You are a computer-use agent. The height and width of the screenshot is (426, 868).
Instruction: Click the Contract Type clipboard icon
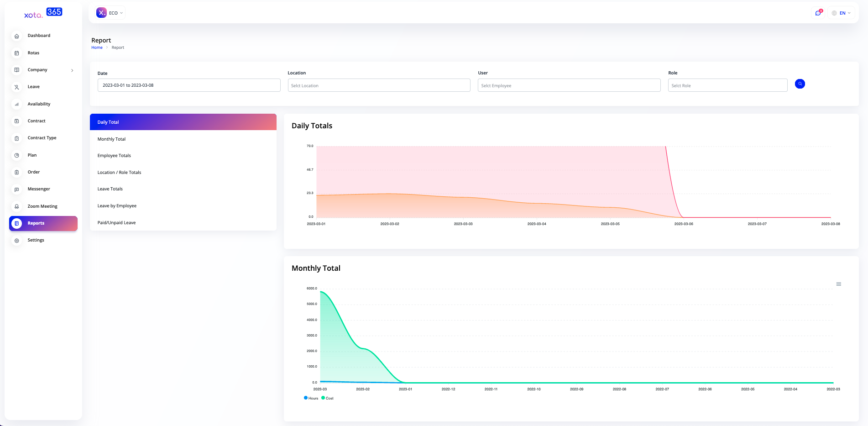pyautogui.click(x=17, y=138)
